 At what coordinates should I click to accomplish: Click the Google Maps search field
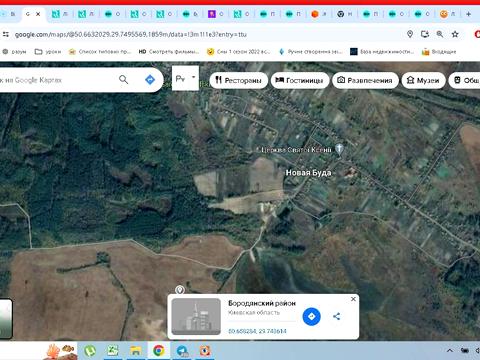tap(57, 80)
